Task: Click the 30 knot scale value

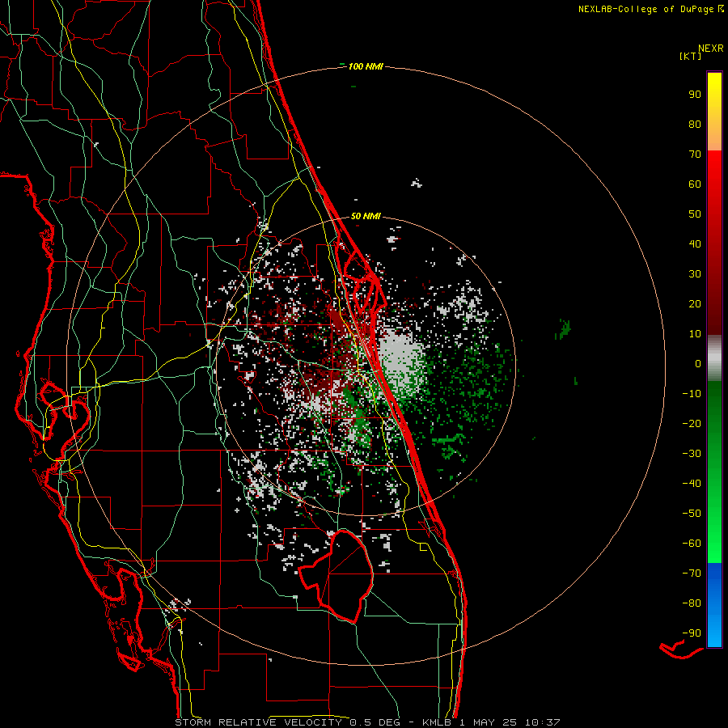Action: coord(695,274)
